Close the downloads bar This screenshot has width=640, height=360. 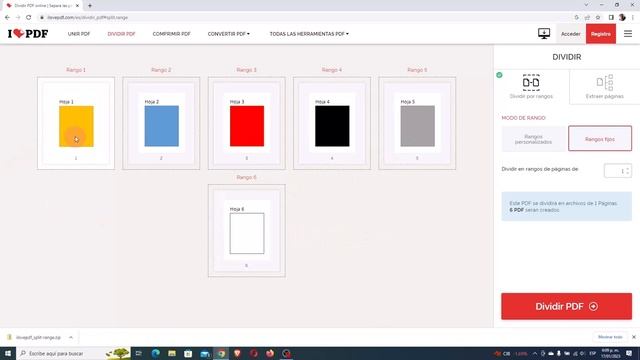coord(634,337)
